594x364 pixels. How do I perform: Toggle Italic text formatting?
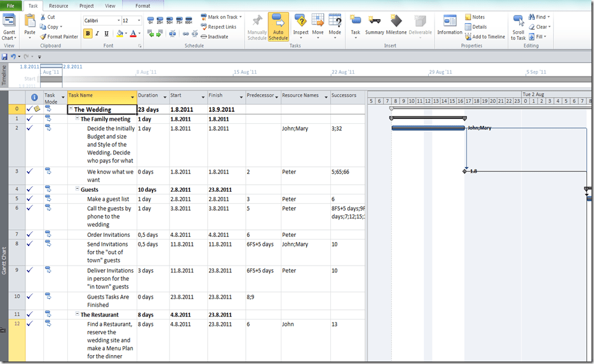[x=97, y=34]
